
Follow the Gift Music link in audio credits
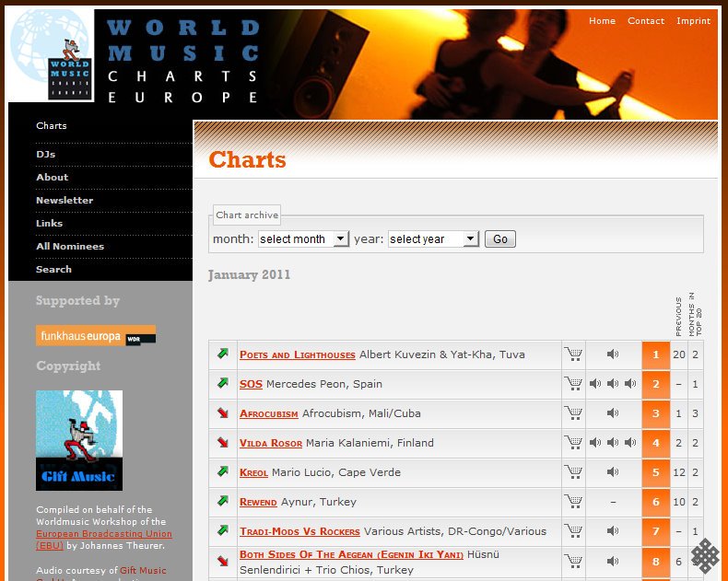tap(143, 570)
